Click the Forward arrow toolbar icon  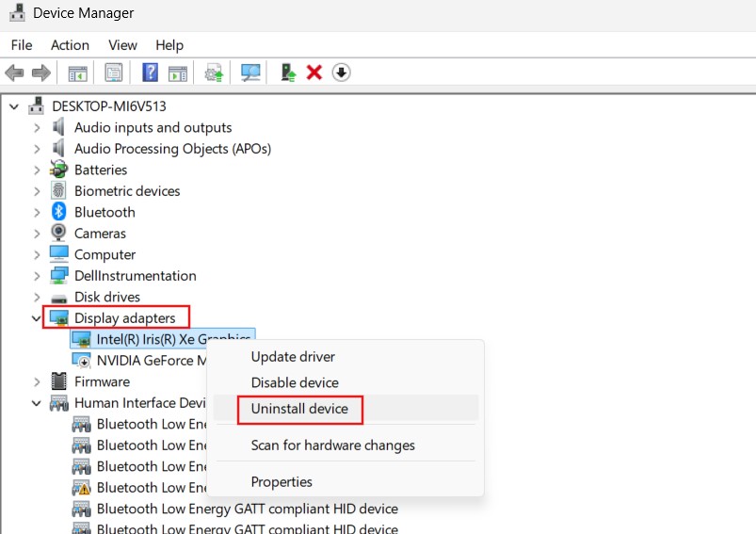[41, 73]
